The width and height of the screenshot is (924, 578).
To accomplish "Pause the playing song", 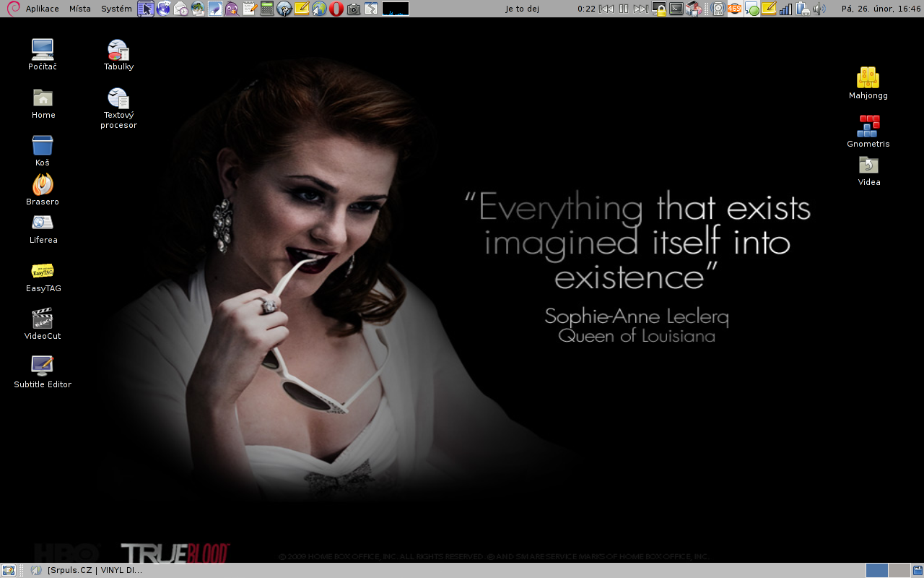I will [x=624, y=9].
